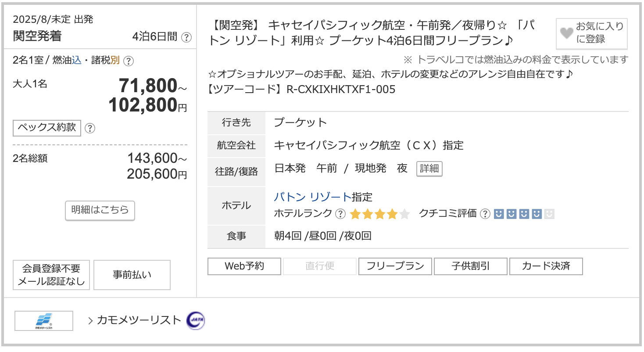
Task: Click the カモメツーリスト company logo thumbnail
Action: 44,321
